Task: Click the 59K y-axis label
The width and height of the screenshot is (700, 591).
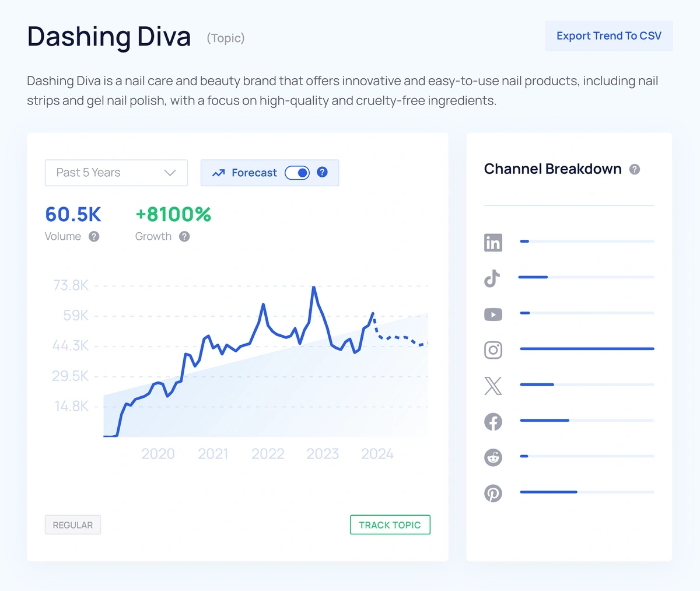Action: pos(76,316)
